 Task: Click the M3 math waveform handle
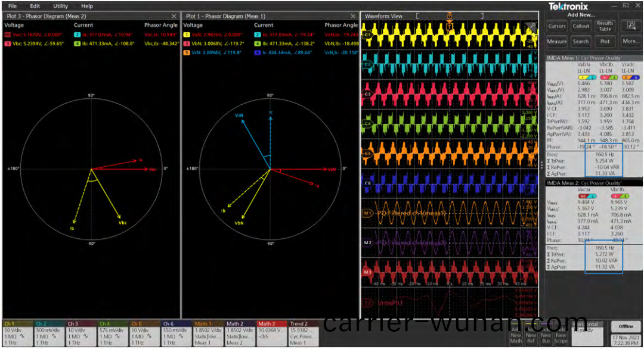[368, 272]
